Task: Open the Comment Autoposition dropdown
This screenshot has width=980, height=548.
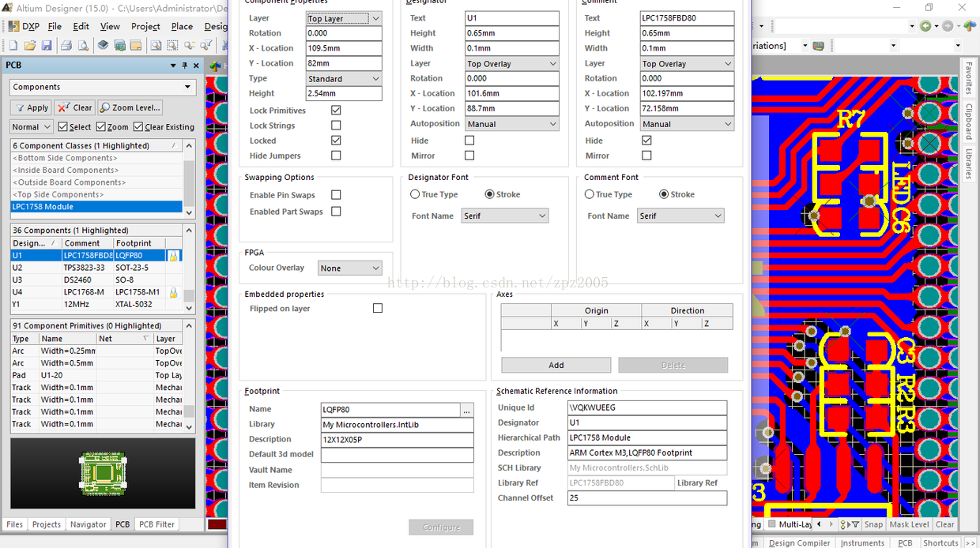Action: click(x=687, y=124)
